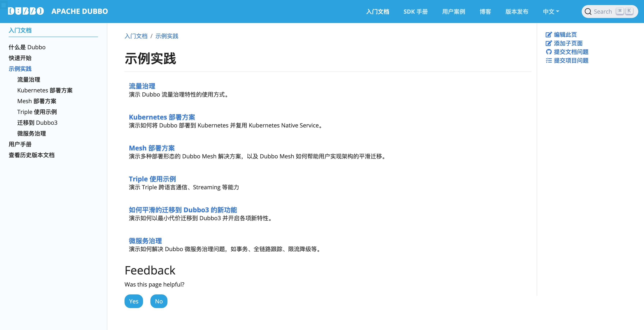Screen dimensions: 644x330
Task: Click the add child page icon
Action: click(549, 43)
